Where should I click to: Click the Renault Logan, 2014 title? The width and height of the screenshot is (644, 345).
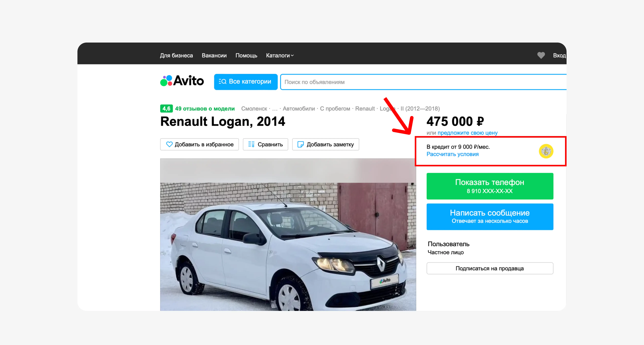pyautogui.click(x=222, y=122)
